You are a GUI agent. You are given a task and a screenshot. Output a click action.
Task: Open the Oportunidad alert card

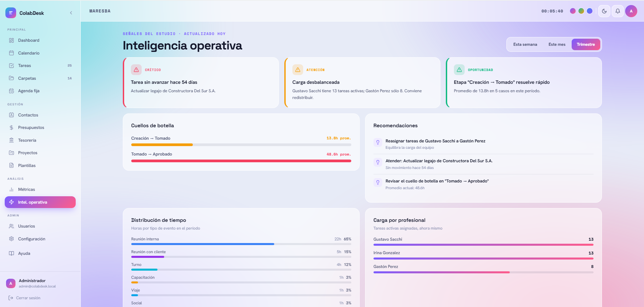pyautogui.click(x=524, y=82)
